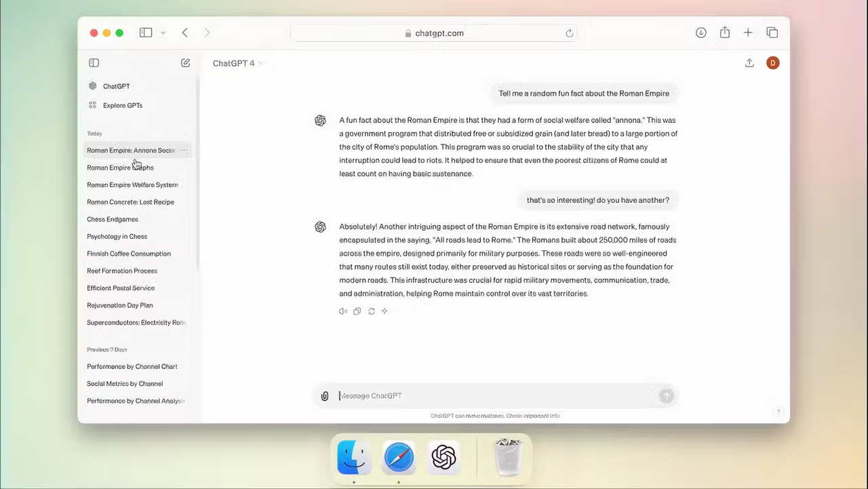Open the ChatGPT 4 model dropdown
The image size is (868, 489).
coord(237,63)
